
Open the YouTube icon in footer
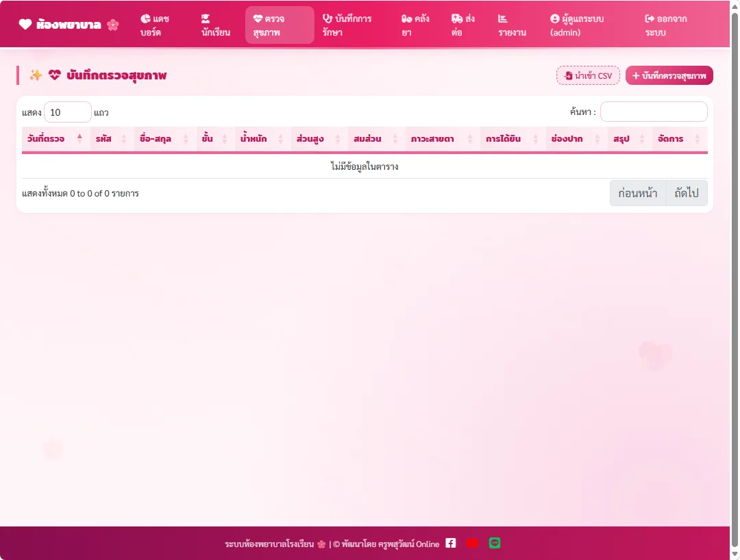coord(472,543)
